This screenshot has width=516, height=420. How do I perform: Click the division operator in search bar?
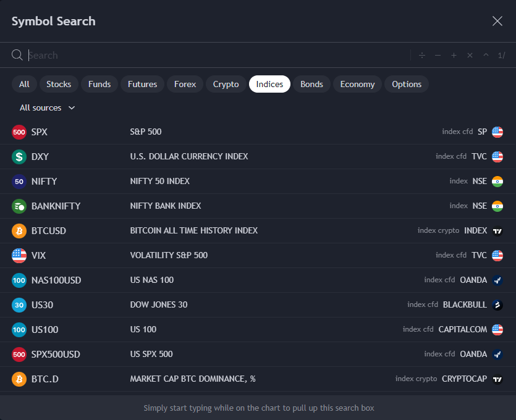pos(422,56)
